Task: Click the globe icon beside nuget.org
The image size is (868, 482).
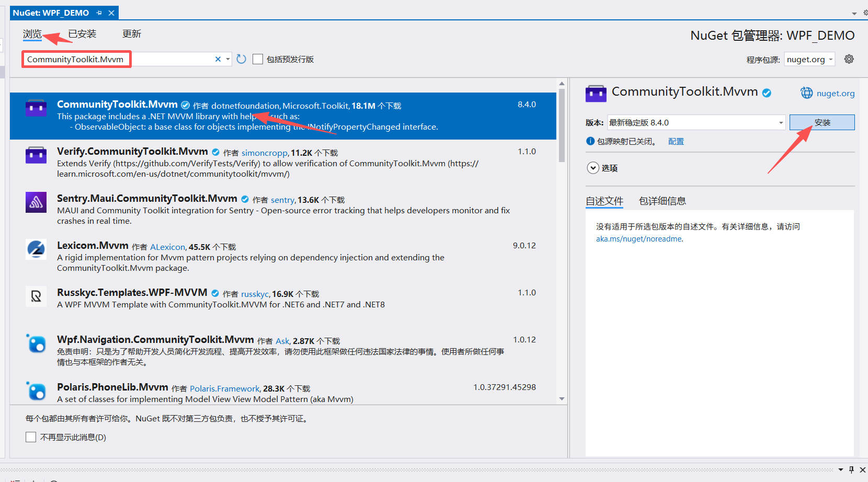Action: tap(807, 93)
